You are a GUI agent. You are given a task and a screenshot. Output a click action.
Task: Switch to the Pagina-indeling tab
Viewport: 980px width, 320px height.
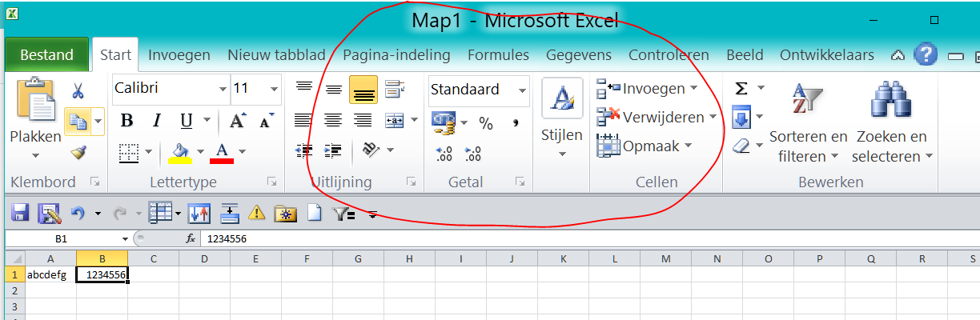point(396,55)
